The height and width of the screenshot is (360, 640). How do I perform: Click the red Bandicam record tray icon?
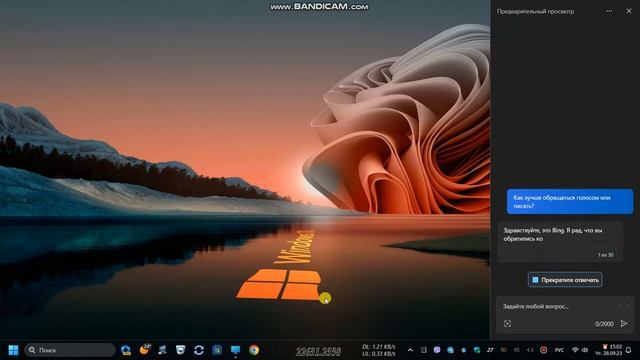coord(543,350)
